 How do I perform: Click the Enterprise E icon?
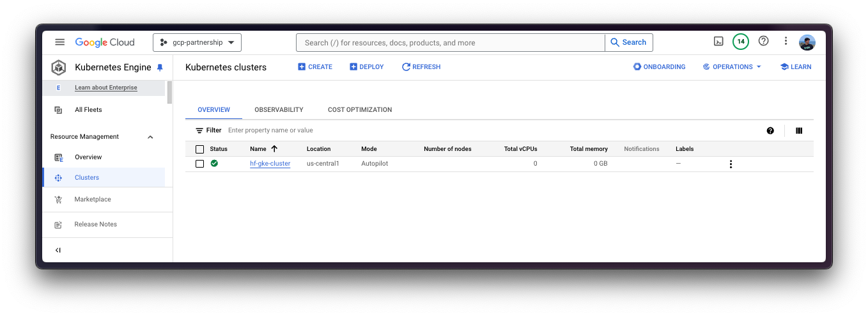pos(58,88)
